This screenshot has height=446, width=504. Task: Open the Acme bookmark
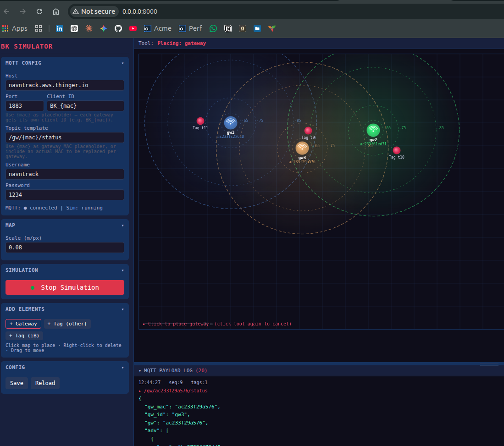pyautogui.click(x=157, y=28)
